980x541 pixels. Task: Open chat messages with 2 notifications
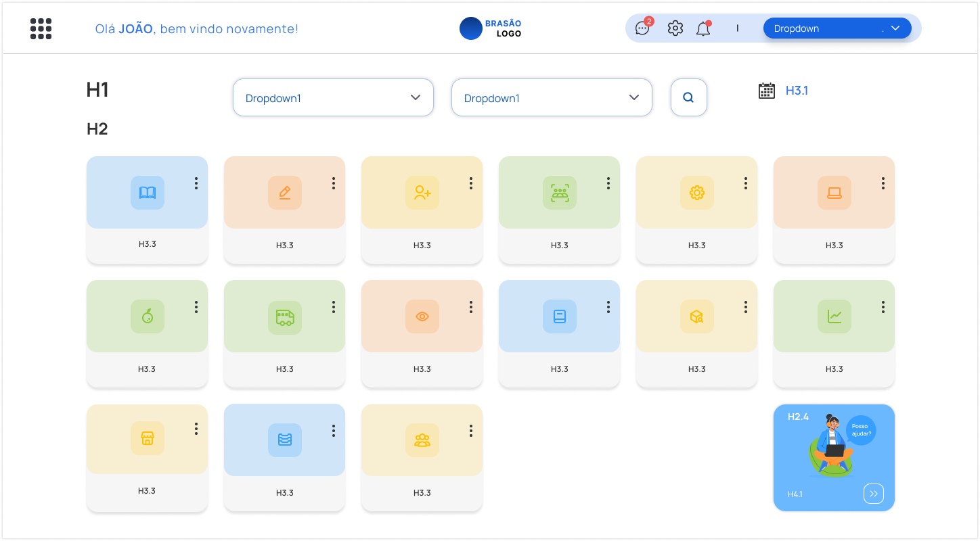tap(642, 28)
